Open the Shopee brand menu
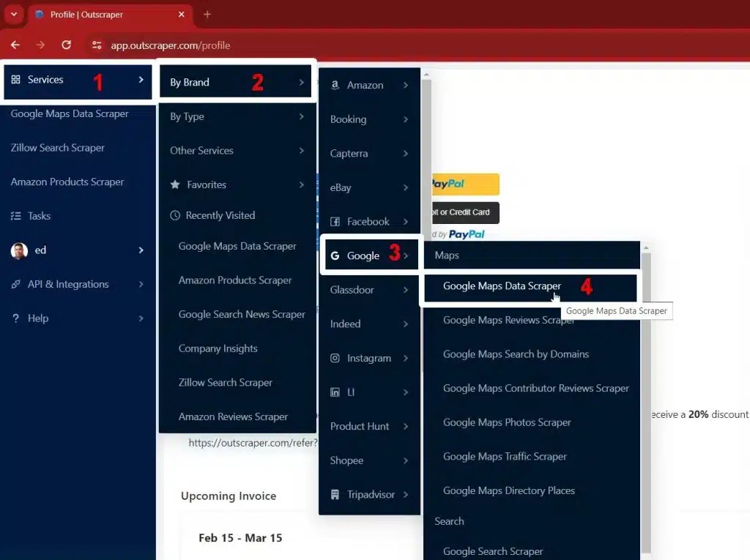The image size is (750, 560). (x=369, y=460)
